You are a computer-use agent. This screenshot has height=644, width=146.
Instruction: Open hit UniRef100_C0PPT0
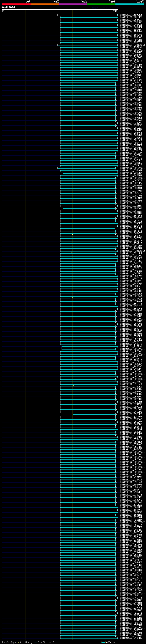click(x=131, y=158)
